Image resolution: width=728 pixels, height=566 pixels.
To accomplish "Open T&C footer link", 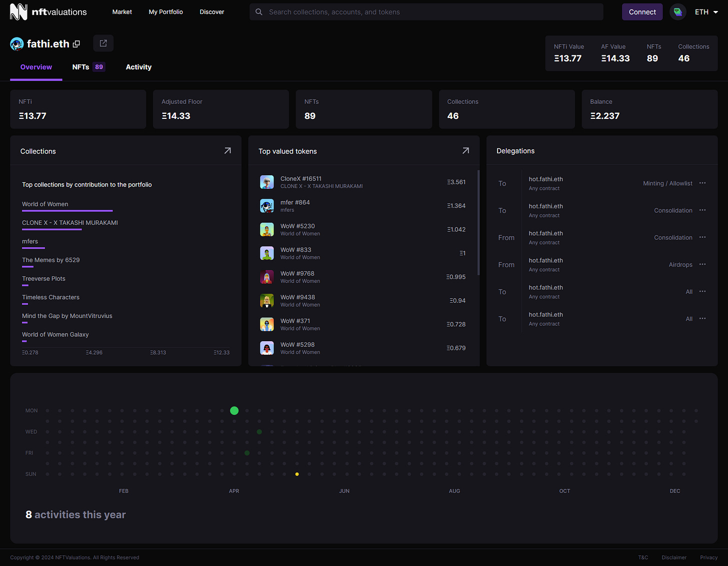I will coord(643,558).
